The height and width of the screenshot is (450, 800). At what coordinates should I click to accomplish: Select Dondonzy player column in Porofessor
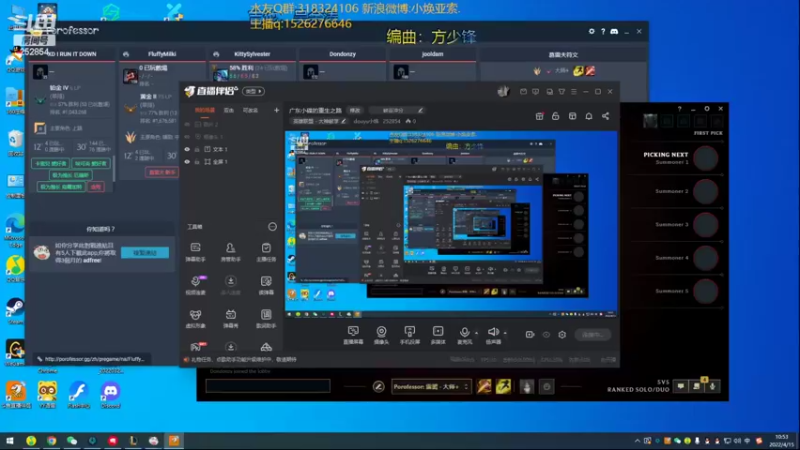coord(342,54)
